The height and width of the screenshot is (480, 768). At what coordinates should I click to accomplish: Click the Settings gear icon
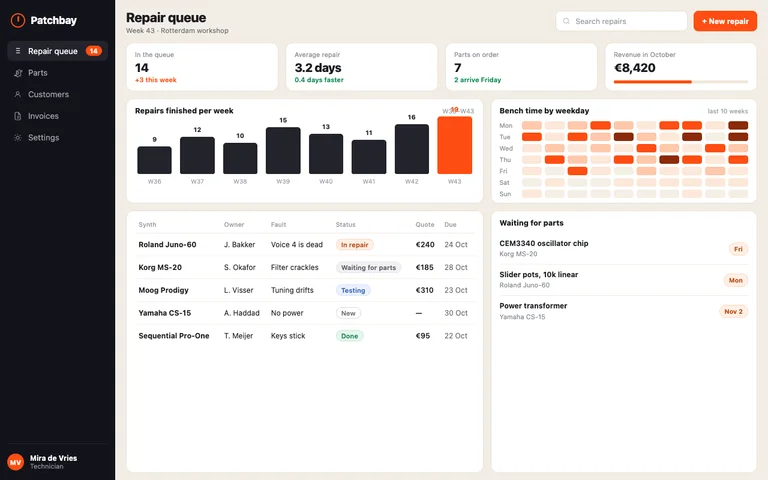point(18,138)
